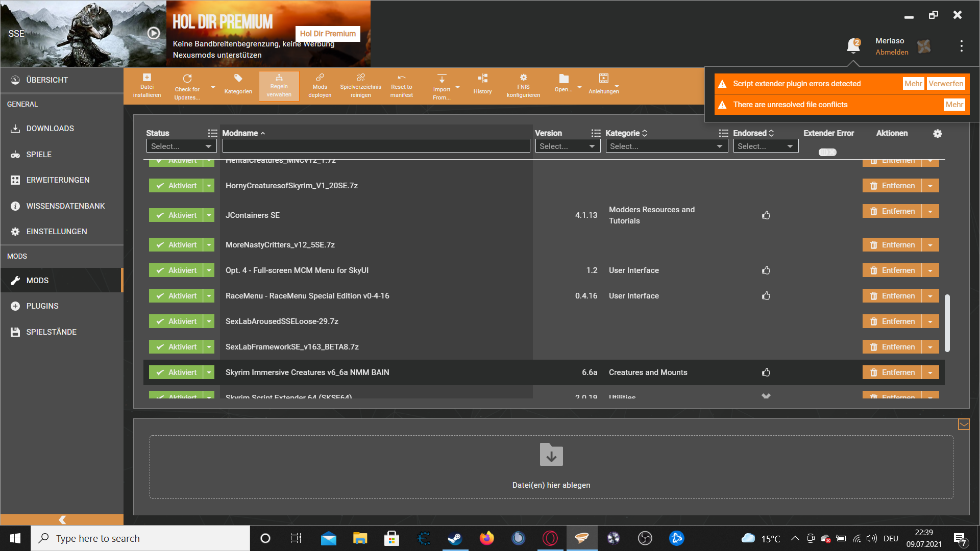The image size is (980, 551).
Task: Click the Datei(en) hier ablegen drop zone
Action: [551, 467]
